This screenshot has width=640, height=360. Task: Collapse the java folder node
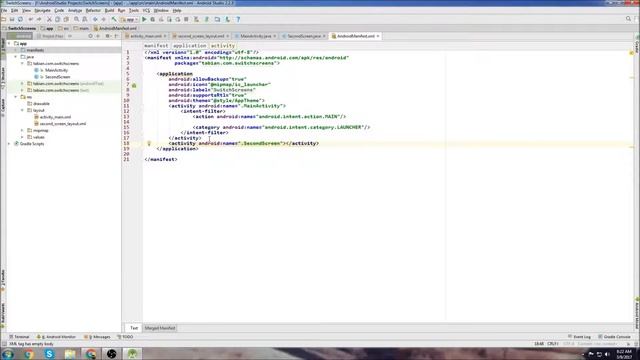[16, 57]
